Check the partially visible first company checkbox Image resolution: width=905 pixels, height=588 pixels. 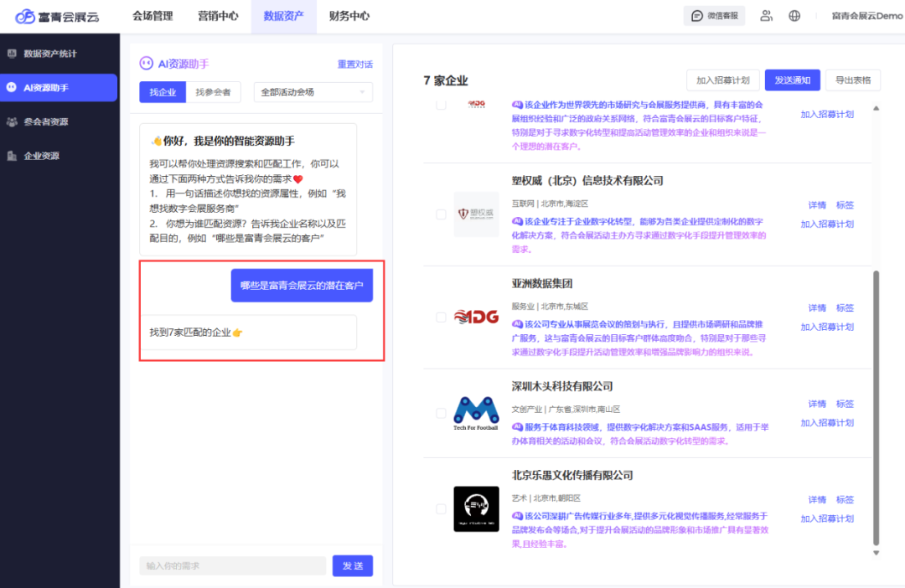[x=441, y=105]
